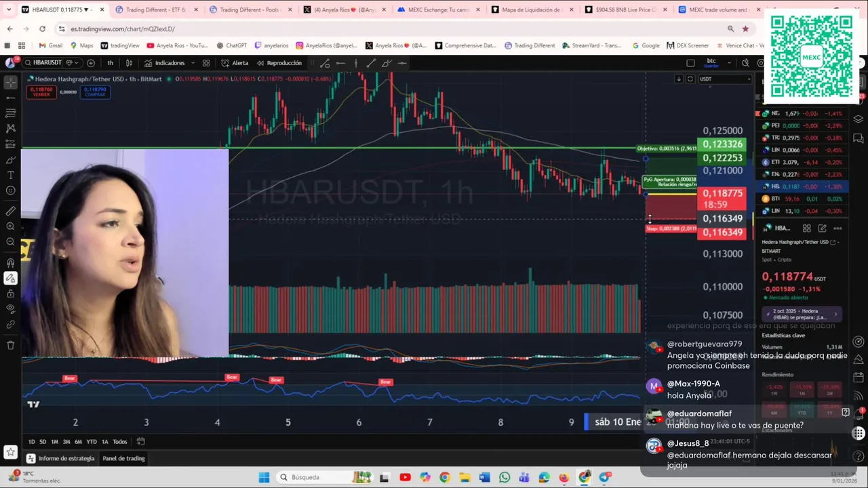Open the Panel de trading tab
The image size is (868, 488).
pyautogui.click(x=123, y=459)
